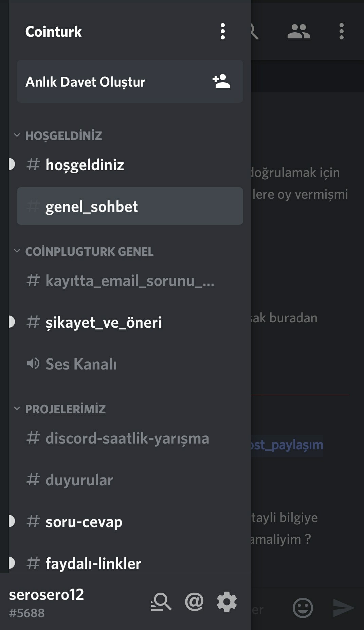The height and width of the screenshot is (630, 364).
Task: Go to the soru-cevap channel
Action: click(x=84, y=522)
